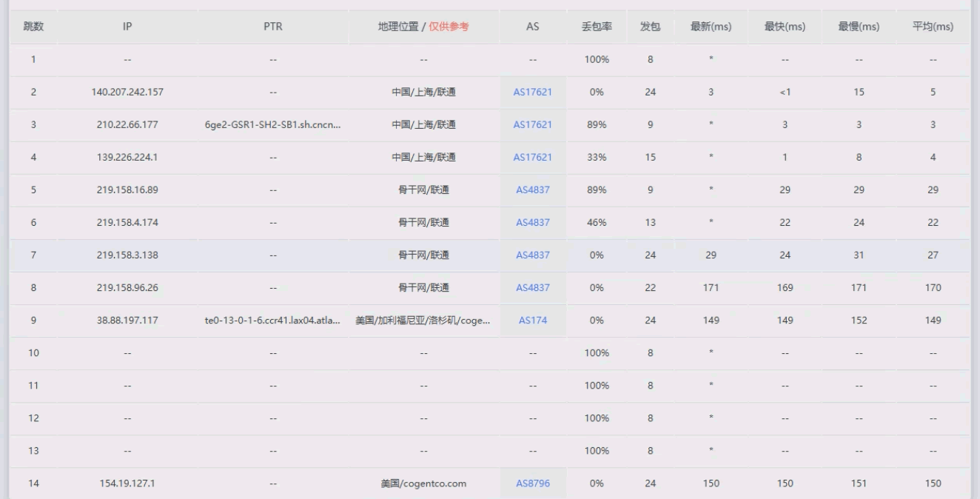Click the 丢包率 column header
Viewport: 980px width, 499px height.
pos(596,27)
